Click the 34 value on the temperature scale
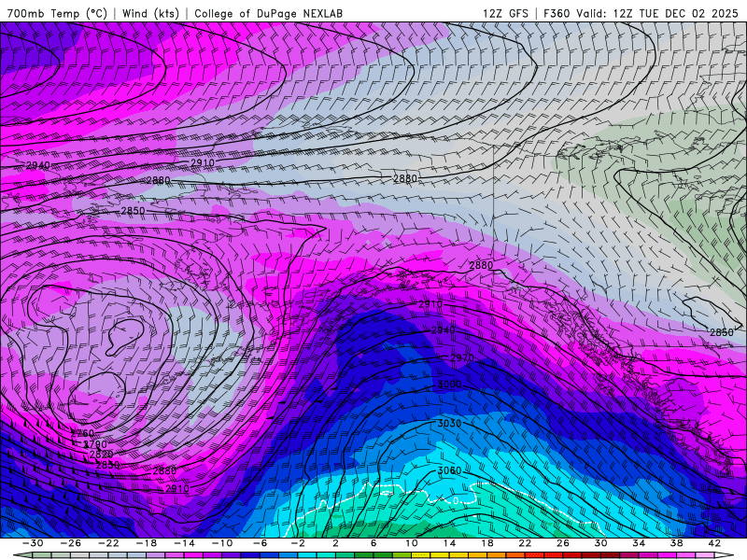Viewport: 747px width, 560px height. 639,543
